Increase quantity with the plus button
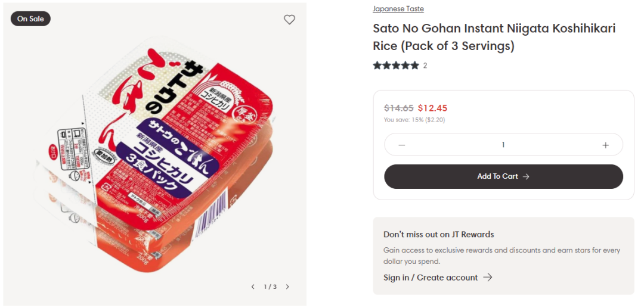Screen dimensions: 644x308 [606, 145]
